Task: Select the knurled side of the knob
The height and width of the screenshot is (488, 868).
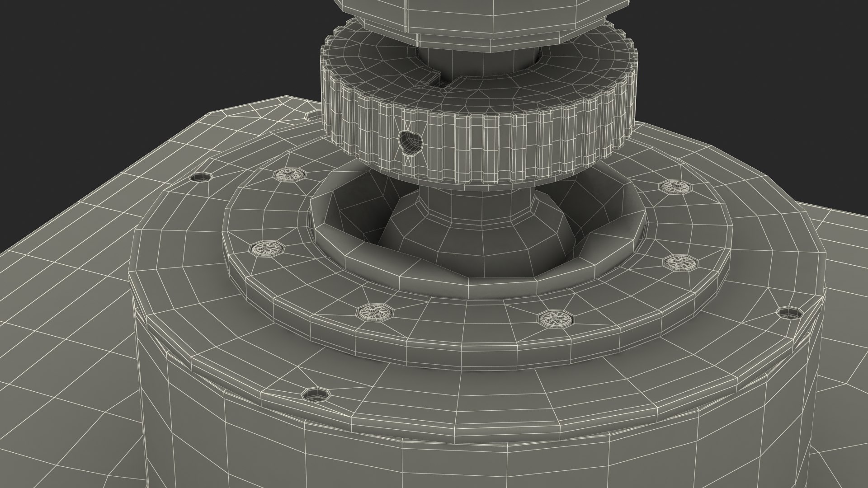Action: click(x=520, y=145)
